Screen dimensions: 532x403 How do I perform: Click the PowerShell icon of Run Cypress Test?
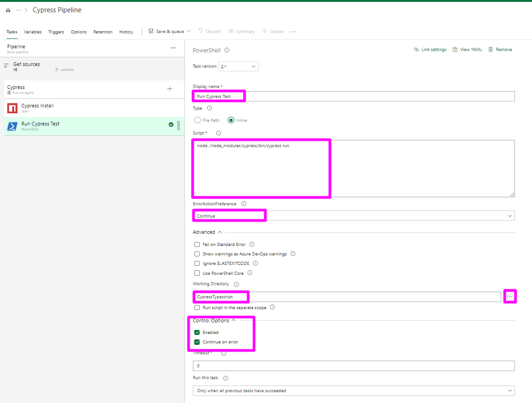[12, 127]
